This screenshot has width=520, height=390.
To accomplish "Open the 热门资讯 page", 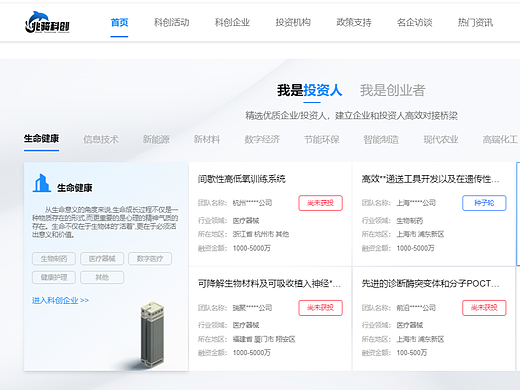I will click(475, 23).
